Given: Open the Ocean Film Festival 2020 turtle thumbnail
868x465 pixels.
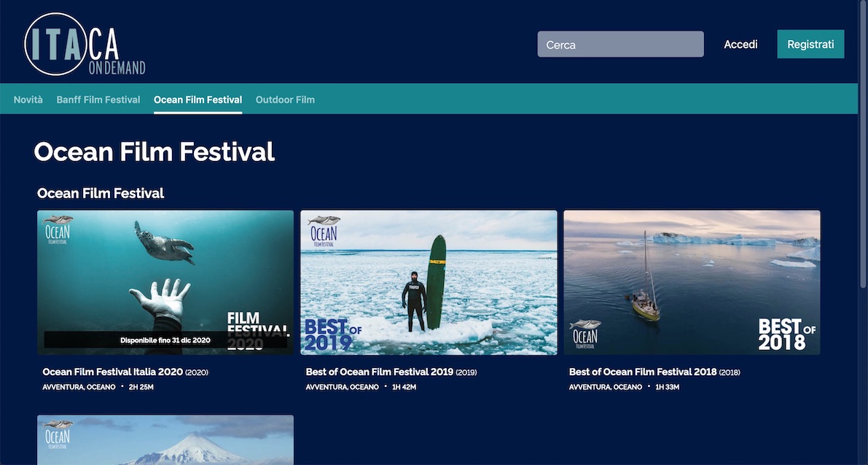Looking at the screenshot, I should (165, 282).
